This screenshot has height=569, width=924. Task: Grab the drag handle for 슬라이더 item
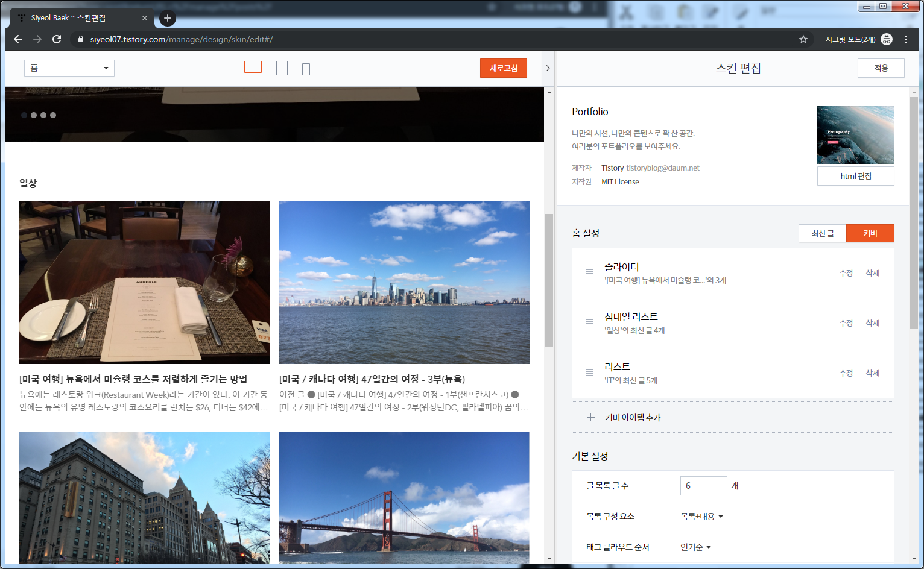pyautogui.click(x=590, y=273)
